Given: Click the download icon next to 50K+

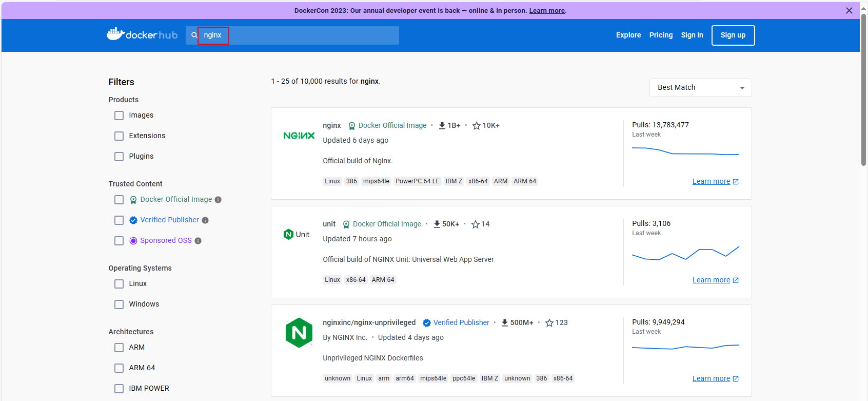Looking at the screenshot, I should tap(437, 224).
